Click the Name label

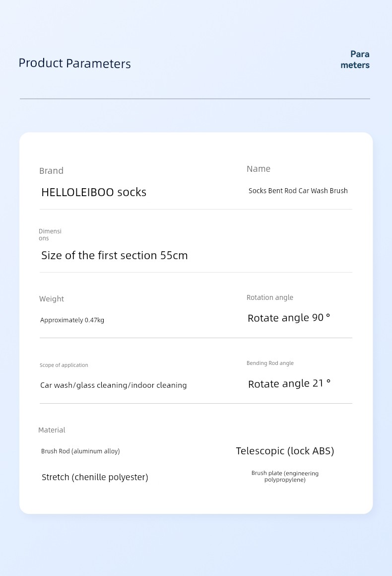pyautogui.click(x=259, y=169)
